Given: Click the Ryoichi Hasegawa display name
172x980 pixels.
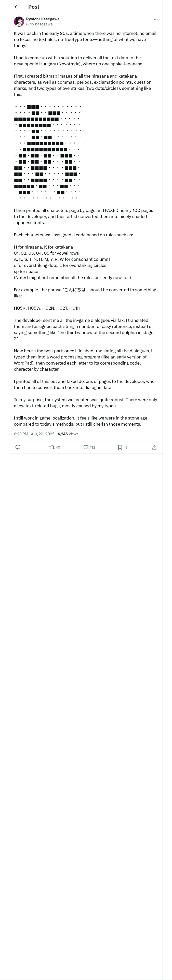Looking at the screenshot, I should coord(43,19).
